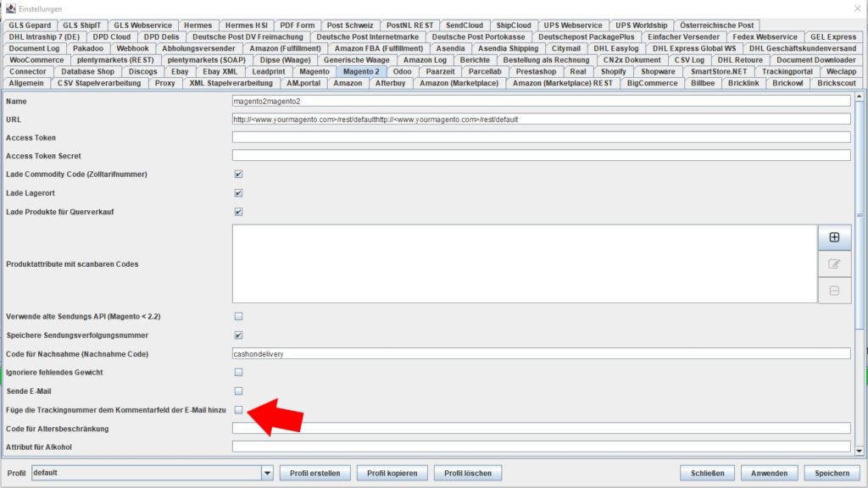Viewport: 868px width, 488px height.
Task: Save settings with the Speichern button
Action: point(832,473)
